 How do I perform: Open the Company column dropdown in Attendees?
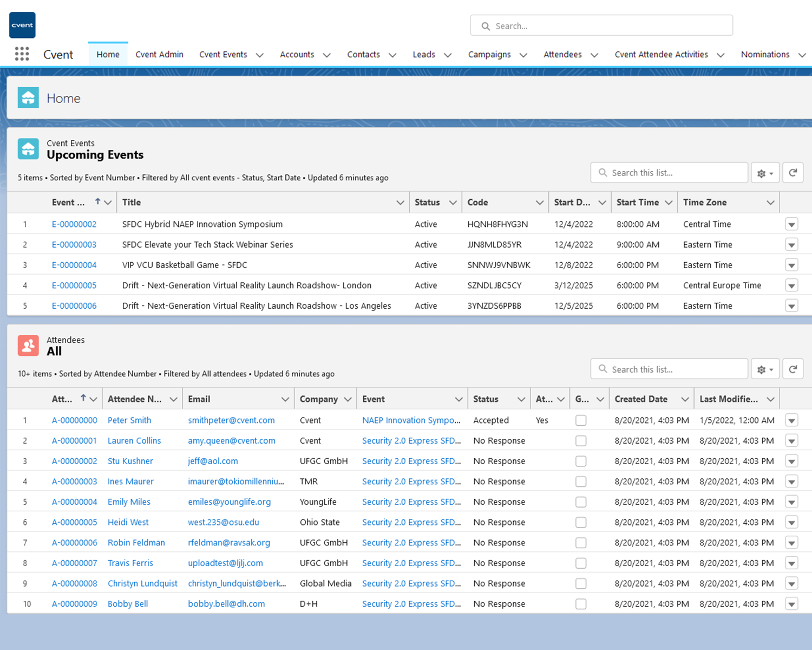coord(348,399)
